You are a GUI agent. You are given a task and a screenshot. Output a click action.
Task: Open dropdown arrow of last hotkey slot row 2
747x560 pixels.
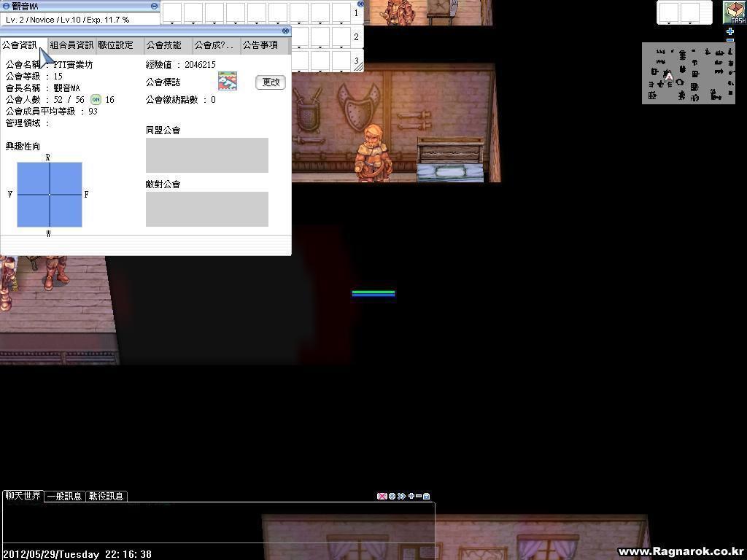[x=341, y=47]
